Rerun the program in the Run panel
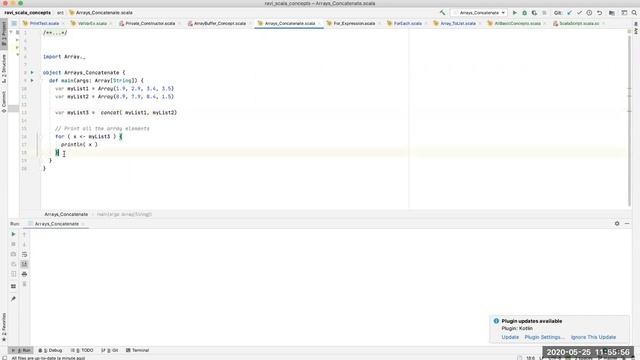The height and width of the screenshot is (360, 640). coord(13,234)
